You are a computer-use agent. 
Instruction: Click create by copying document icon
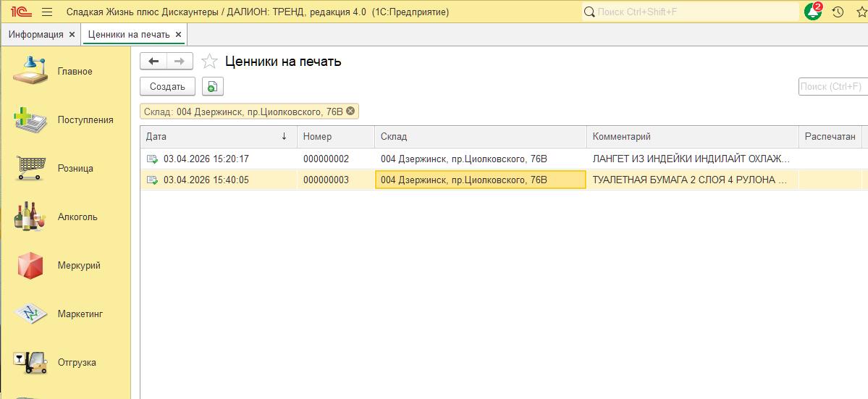pyautogui.click(x=212, y=86)
